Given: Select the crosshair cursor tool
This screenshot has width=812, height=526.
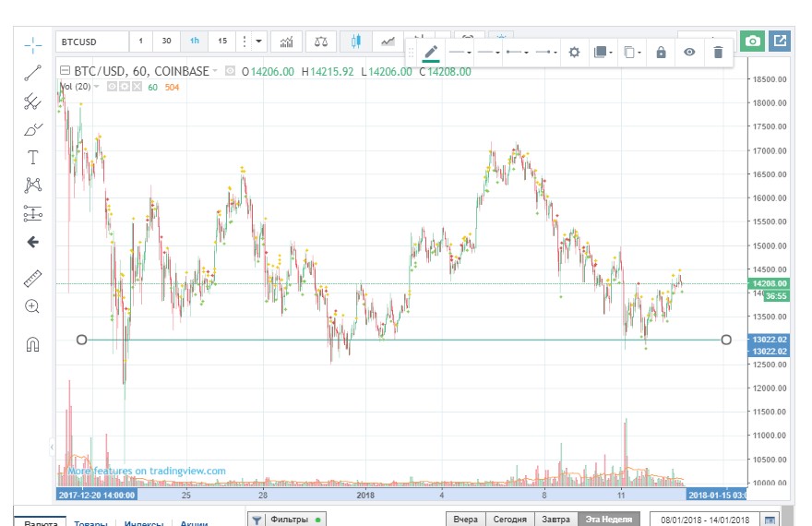Looking at the screenshot, I should click(x=33, y=44).
